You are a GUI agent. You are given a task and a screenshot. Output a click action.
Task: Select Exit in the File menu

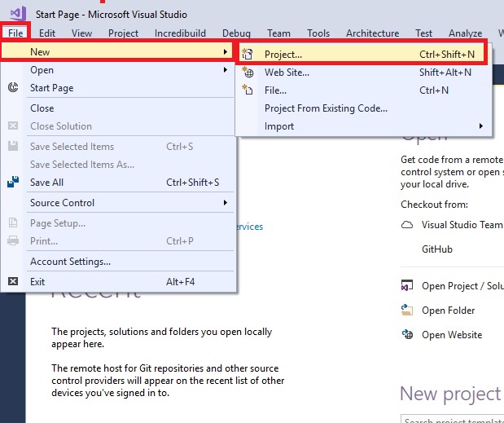[117, 282]
